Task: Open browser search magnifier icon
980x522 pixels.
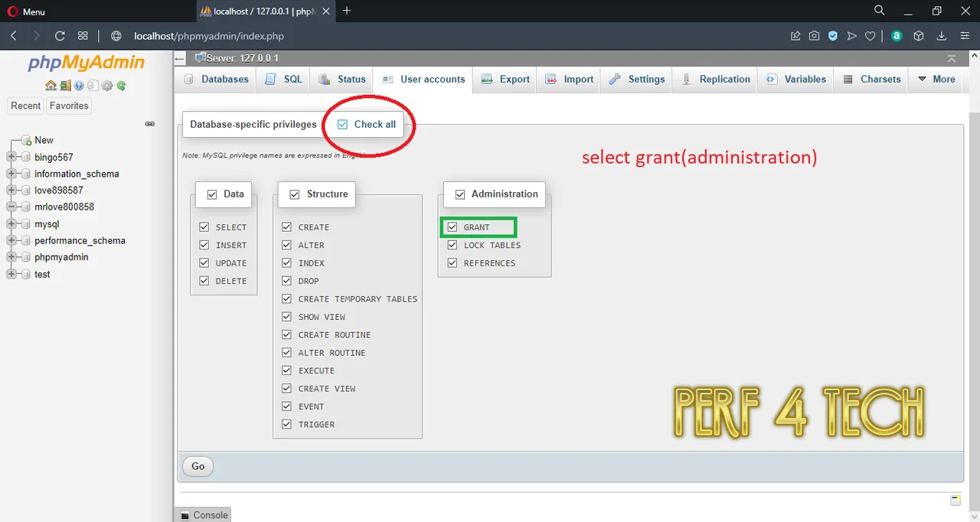Action: (880, 11)
